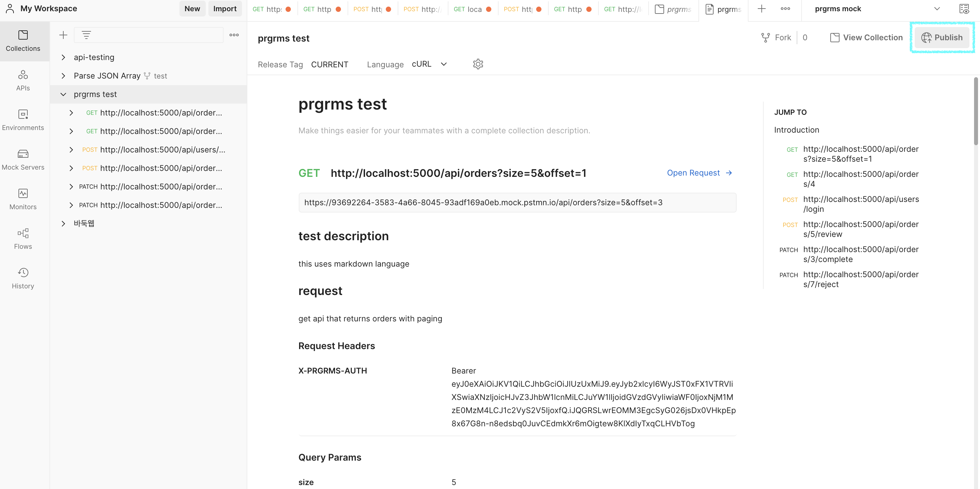Viewport: 980px width, 489px height.
Task: Open the APIs sidebar panel
Action: click(23, 81)
